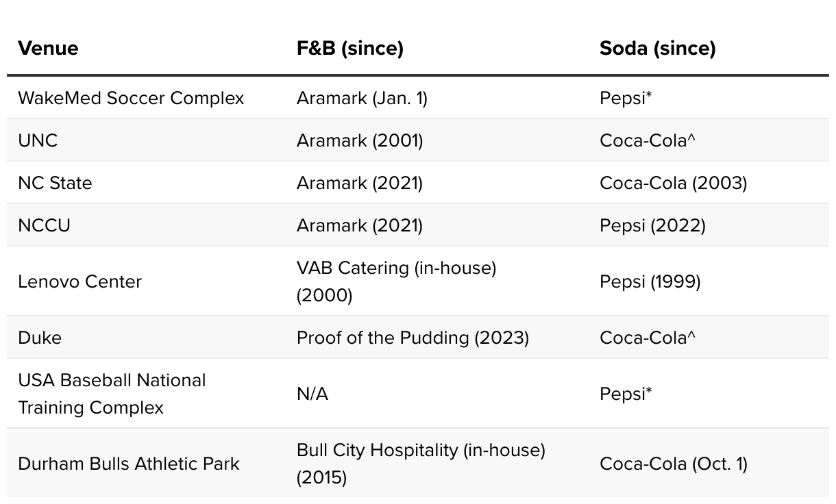Viewport: 836px width, 504px height.
Task: Select the NC State venue cell
Action: click(55, 183)
